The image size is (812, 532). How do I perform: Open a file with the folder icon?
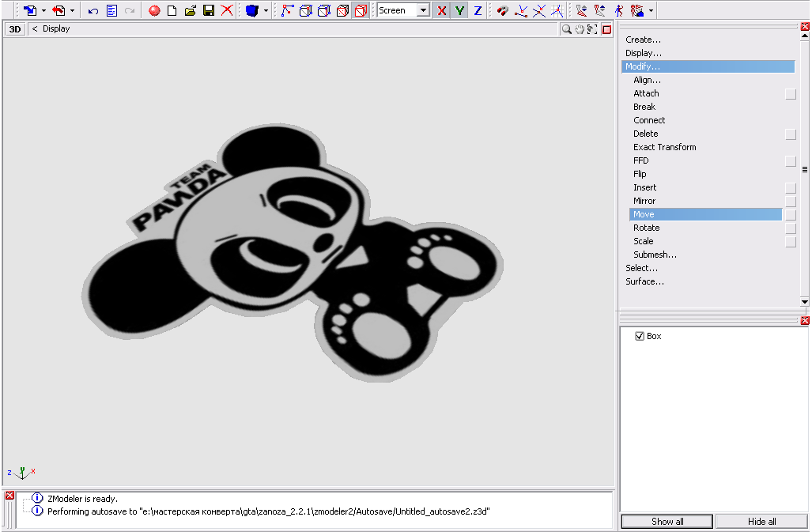pyautogui.click(x=190, y=10)
